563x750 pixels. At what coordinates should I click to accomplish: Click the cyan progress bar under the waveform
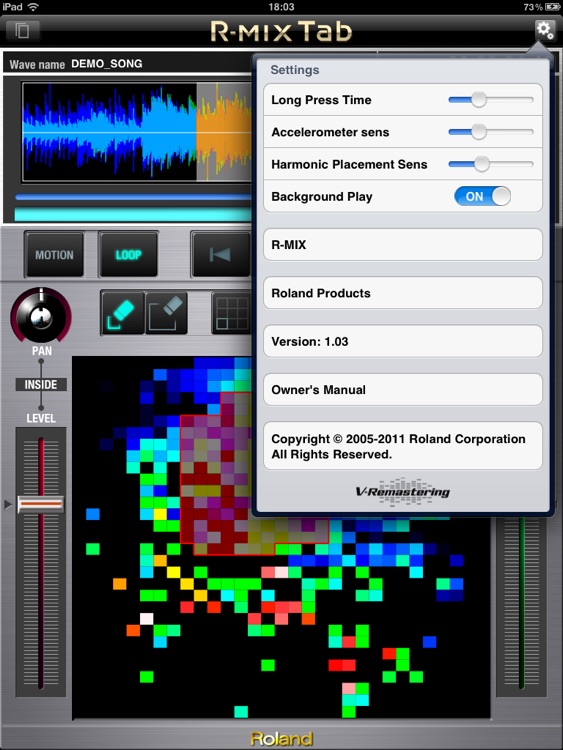(x=133, y=214)
